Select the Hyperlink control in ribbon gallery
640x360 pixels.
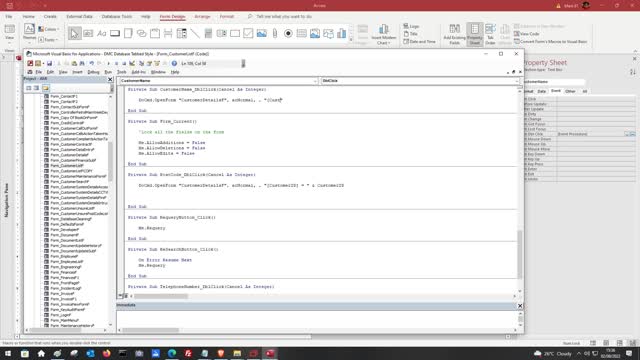(x=141, y=33)
